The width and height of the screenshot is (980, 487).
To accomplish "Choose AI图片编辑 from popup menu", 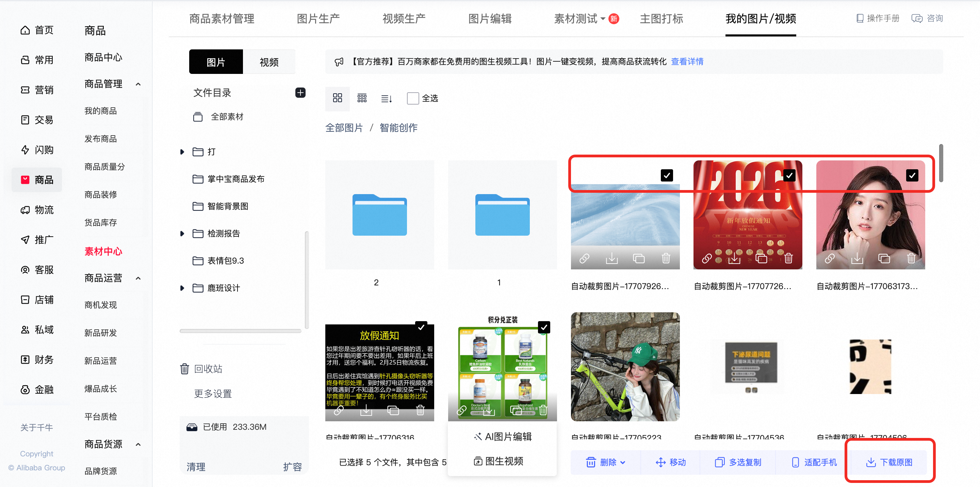I will tap(502, 437).
